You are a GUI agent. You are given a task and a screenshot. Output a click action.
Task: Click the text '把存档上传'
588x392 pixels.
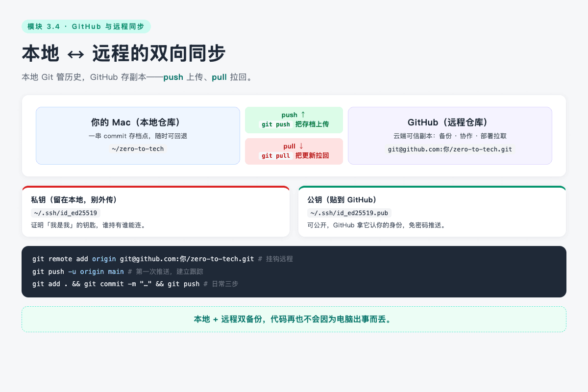pos(312,124)
